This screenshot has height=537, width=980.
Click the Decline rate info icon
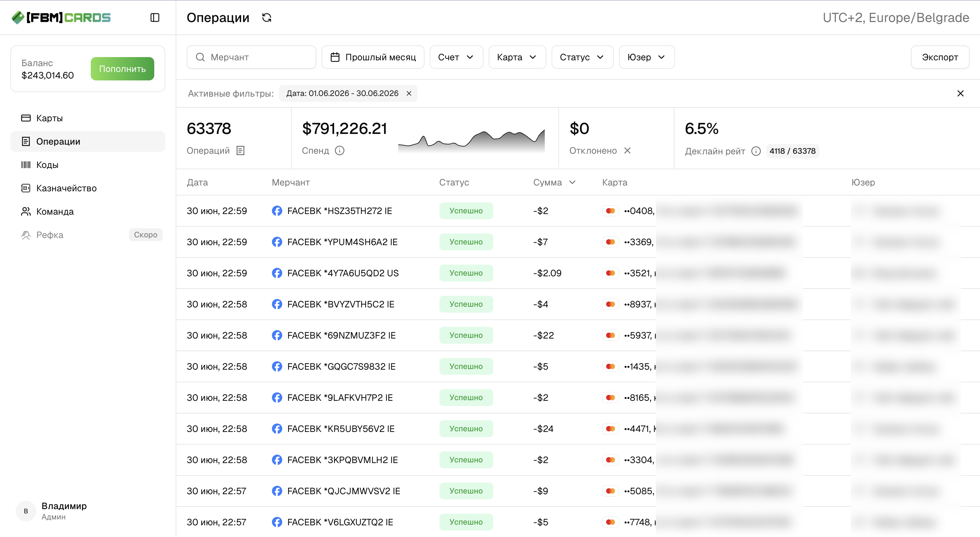tap(756, 151)
